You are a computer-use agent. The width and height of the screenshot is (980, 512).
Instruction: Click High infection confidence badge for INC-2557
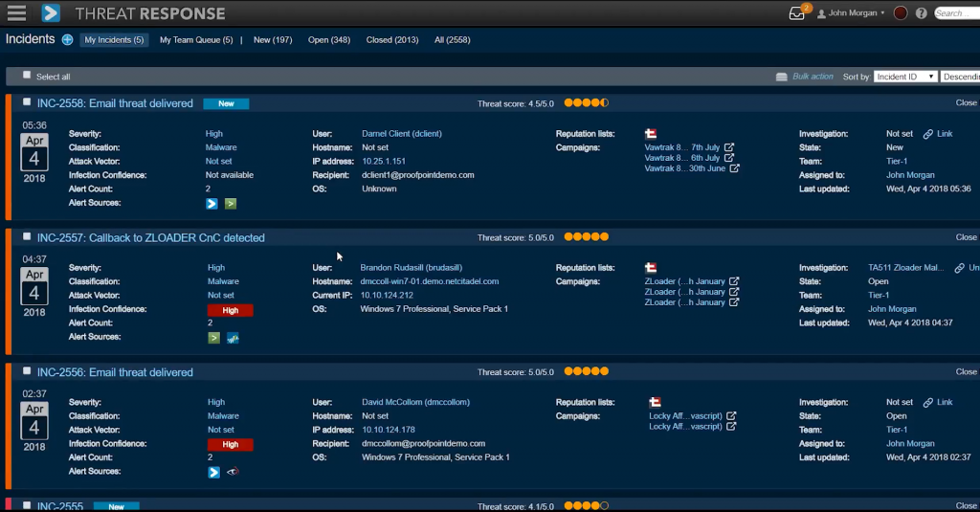pyautogui.click(x=230, y=310)
